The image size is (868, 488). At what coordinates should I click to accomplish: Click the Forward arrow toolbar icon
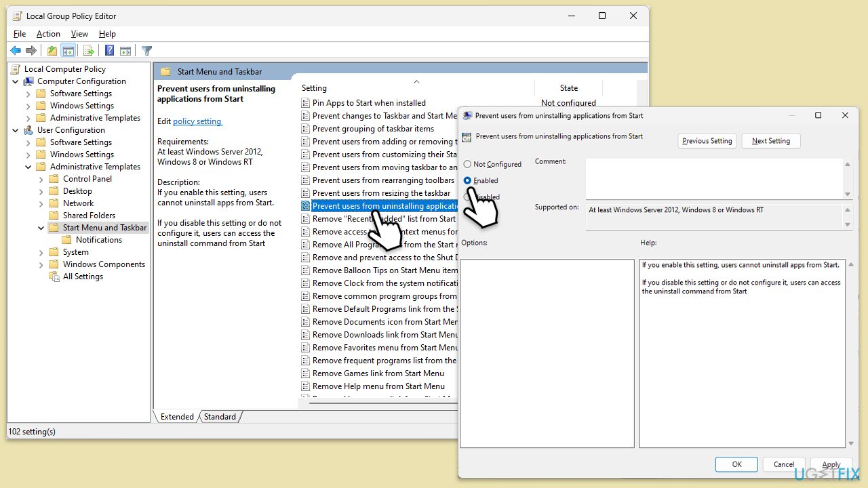click(x=31, y=51)
